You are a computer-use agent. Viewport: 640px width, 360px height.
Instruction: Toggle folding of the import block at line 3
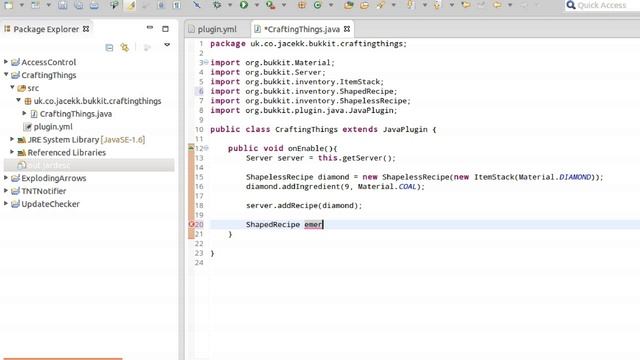point(206,62)
